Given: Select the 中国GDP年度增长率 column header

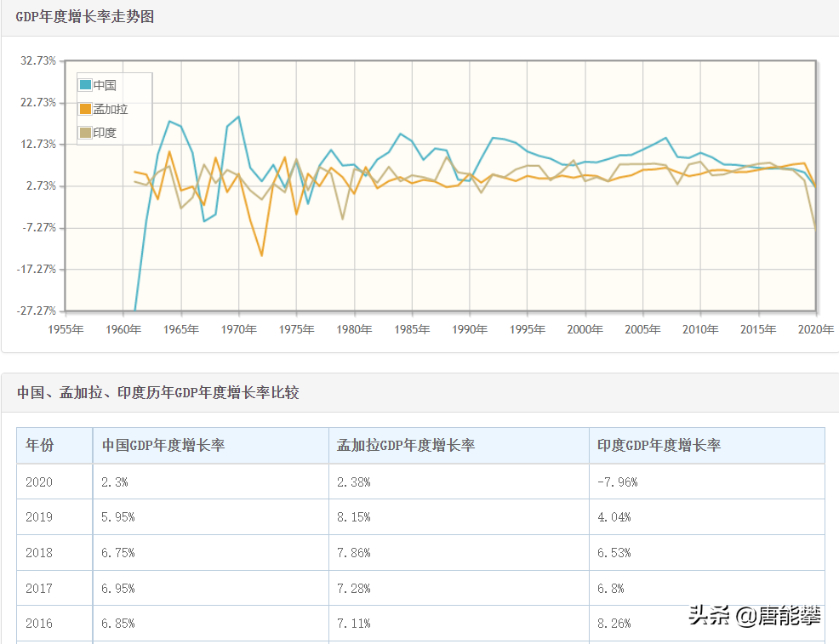Looking at the screenshot, I should tap(163, 445).
